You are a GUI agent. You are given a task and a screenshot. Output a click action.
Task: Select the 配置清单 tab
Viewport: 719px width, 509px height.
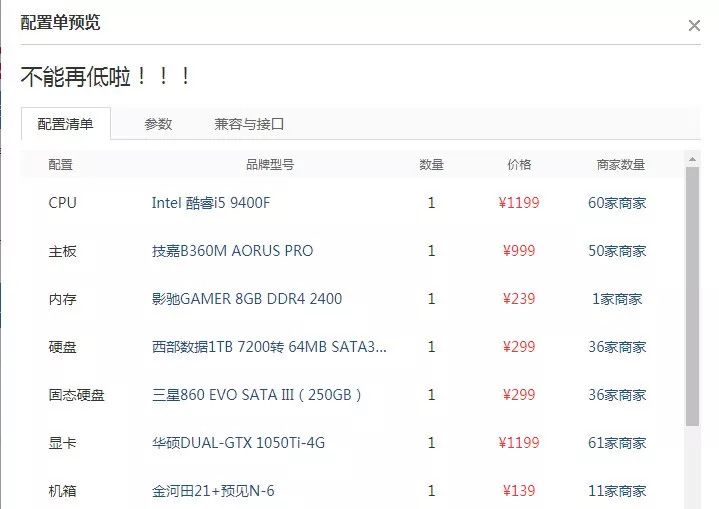click(x=66, y=124)
